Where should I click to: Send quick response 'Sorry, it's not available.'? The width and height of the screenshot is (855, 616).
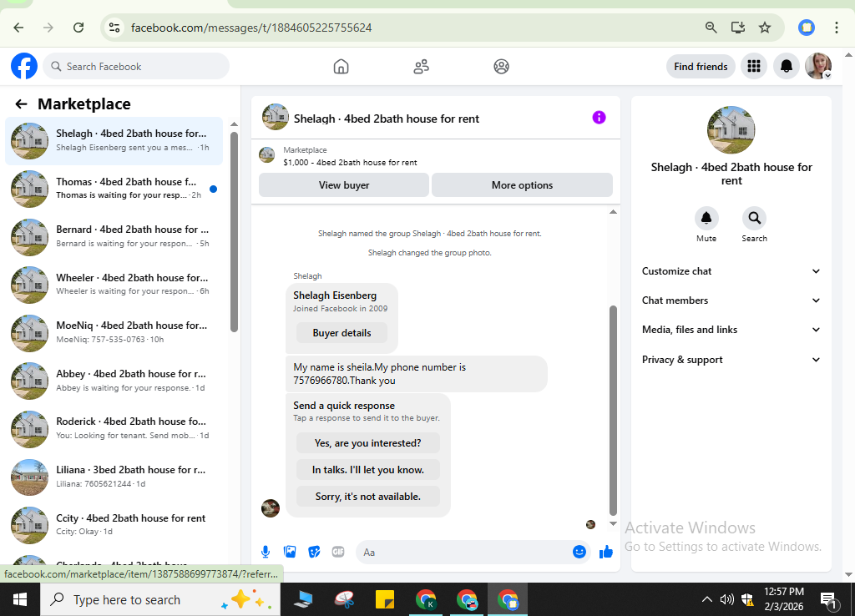point(367,496)
